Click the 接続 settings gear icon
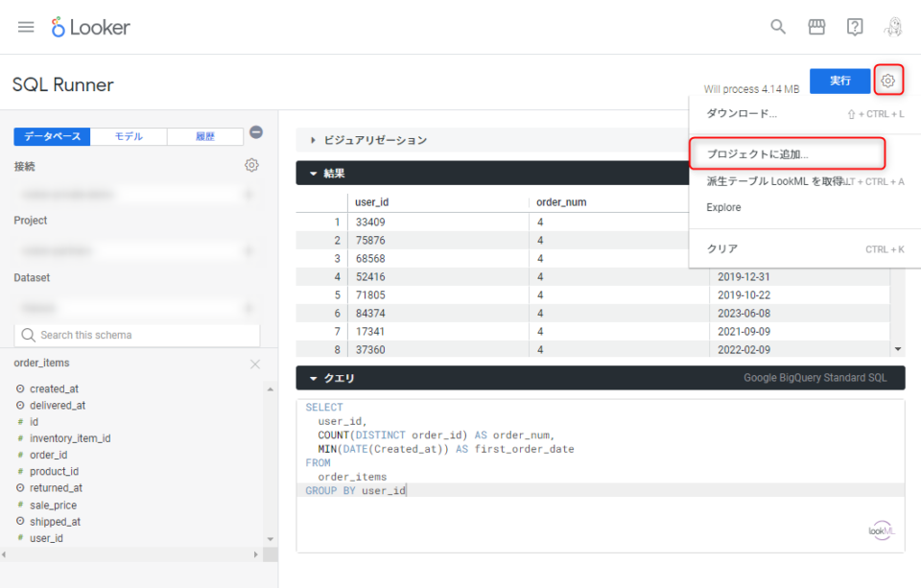Viewport: 921px width, 588px height. click(251, 164)
